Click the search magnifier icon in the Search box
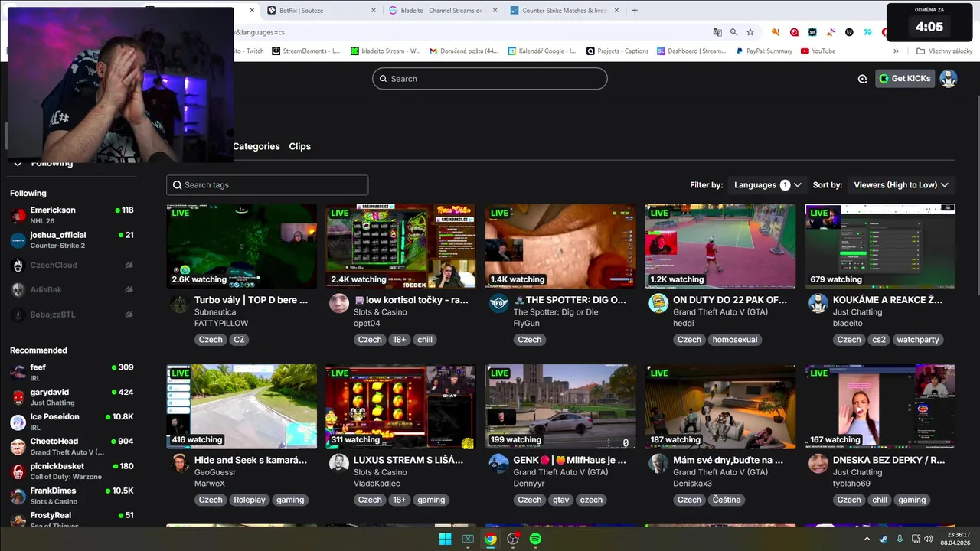Screen dimensions: 980x551 pos(383,79)
